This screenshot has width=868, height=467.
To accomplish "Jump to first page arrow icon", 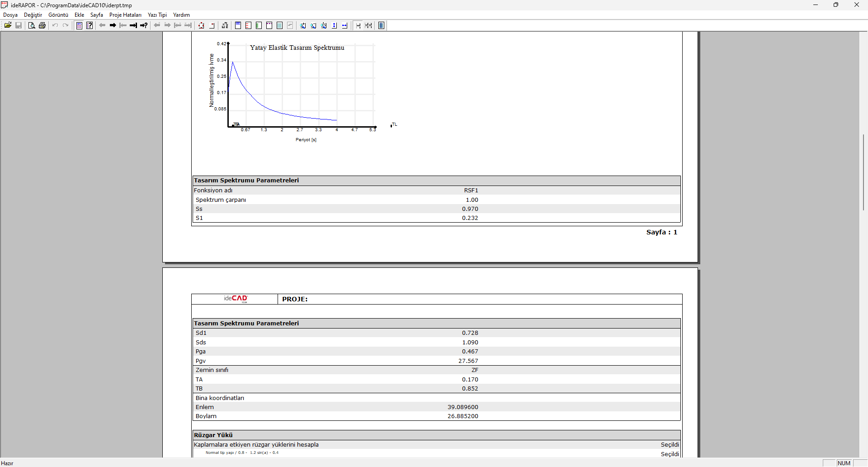I will click(x=123, y=25).
